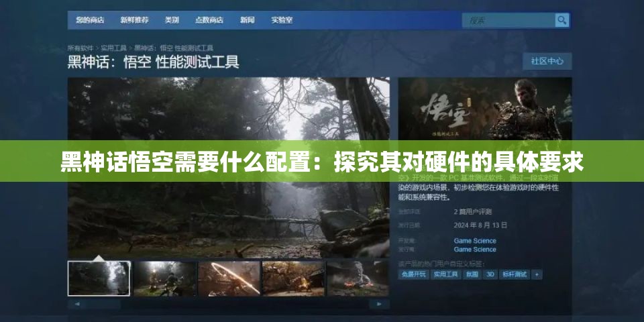Click the screenshot strip right arrow

tap(378, 304)
